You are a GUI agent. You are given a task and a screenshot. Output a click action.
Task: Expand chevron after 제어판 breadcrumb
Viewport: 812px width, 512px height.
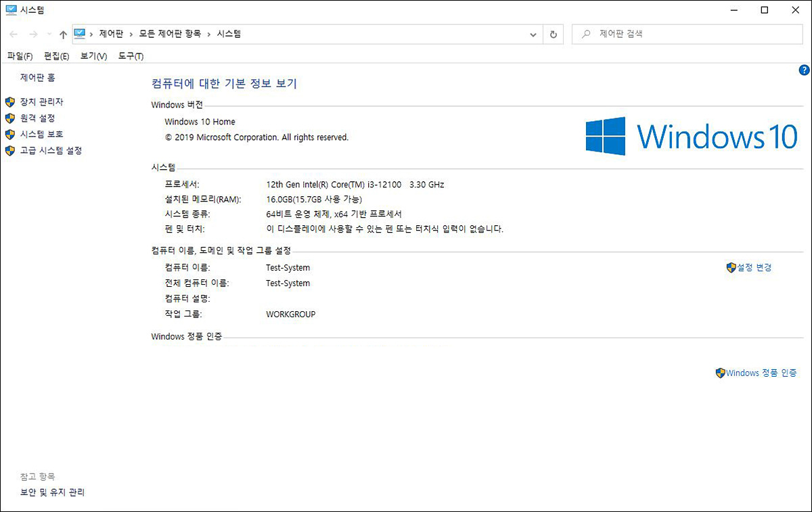(x=131, y=34)
